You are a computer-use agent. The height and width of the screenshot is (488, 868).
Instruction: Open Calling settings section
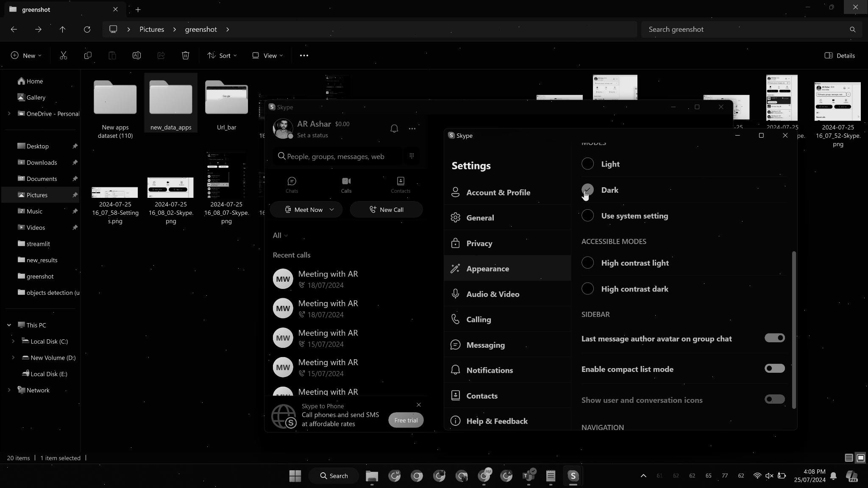pyautogui.click(x=507, y=319)
